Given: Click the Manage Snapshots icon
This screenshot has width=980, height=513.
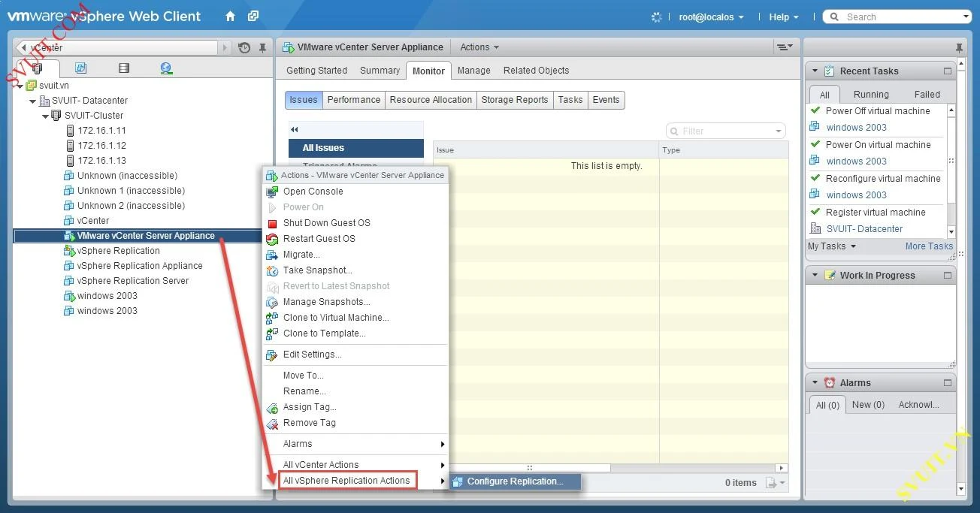Looking at the screenshot, I should (272, 302).
